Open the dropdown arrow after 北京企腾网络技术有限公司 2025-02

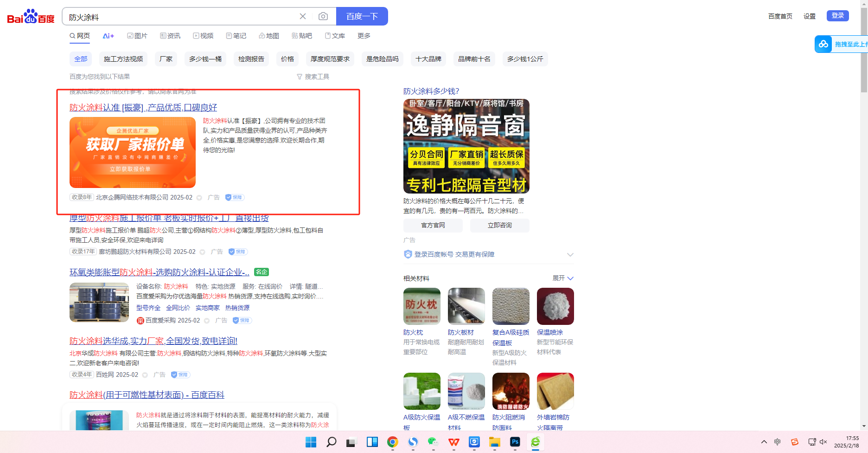coord(199,198)
